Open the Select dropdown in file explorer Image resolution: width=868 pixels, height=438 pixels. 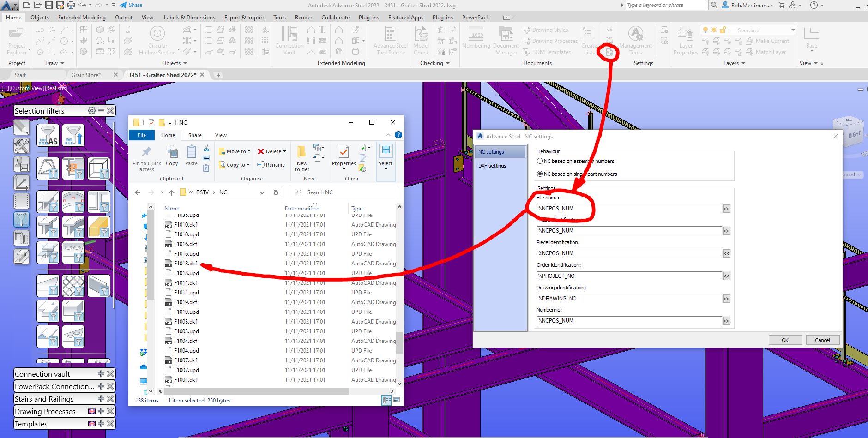[386, 168]
